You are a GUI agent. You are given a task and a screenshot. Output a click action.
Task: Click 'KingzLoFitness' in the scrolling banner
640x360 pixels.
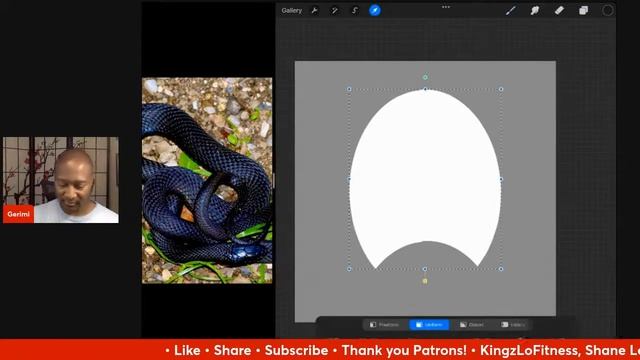tap(529, 350)
